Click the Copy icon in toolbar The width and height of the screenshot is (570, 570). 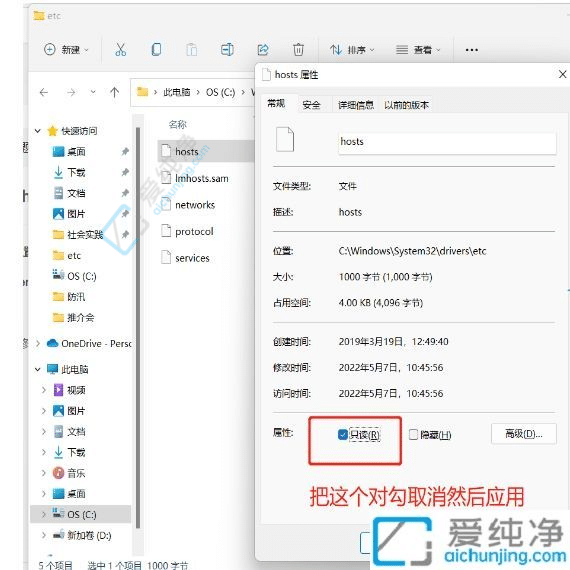(x=156, y=49)
